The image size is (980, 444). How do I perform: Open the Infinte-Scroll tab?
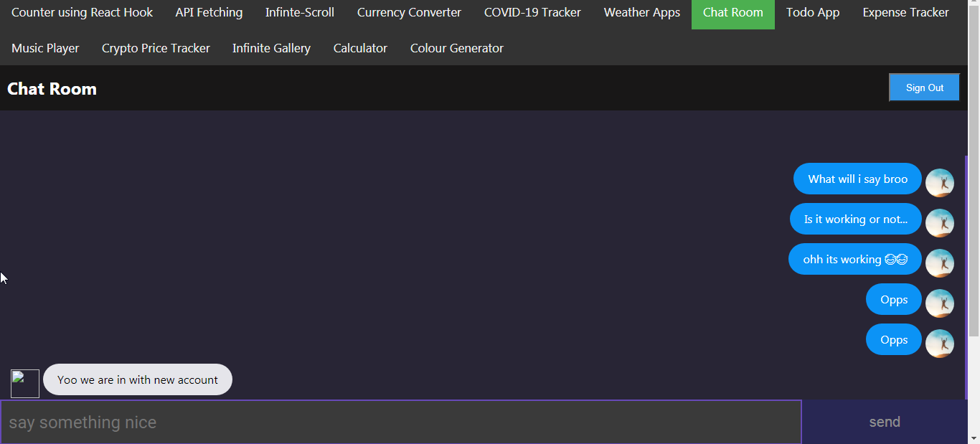pyautogui.click(x=300, y=12)
